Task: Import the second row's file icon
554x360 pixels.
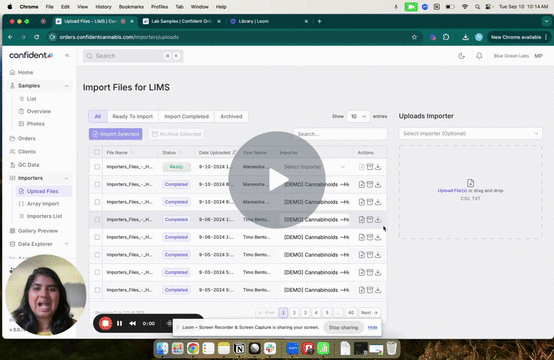Action: [361, 184]
